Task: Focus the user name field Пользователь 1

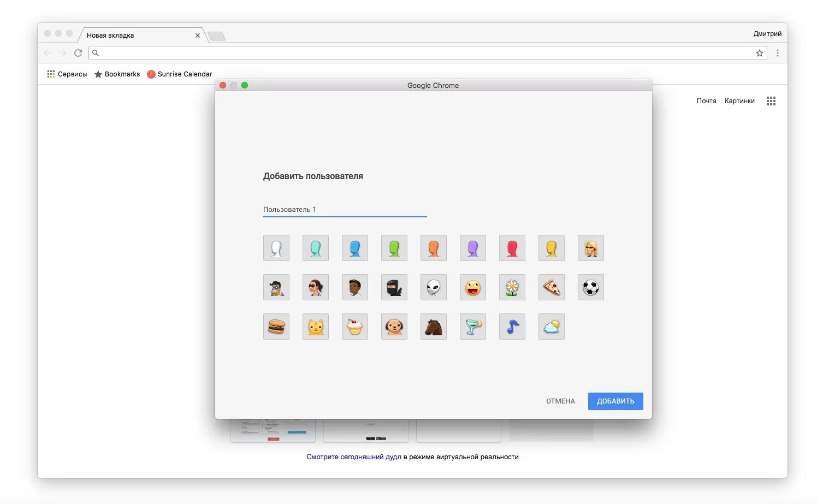Action: click(x=345, y=210)
